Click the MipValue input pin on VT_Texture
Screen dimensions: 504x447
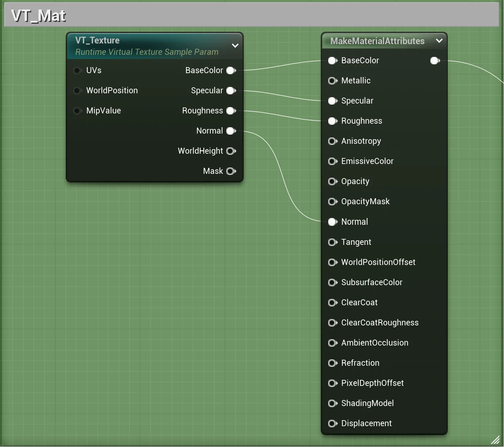[77, 111]
